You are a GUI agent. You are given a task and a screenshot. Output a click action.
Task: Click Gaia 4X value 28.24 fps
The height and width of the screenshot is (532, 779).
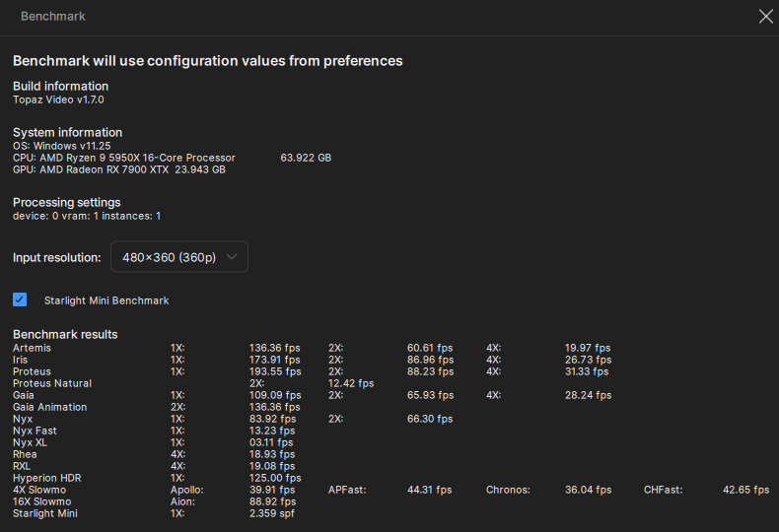(589, 395)
